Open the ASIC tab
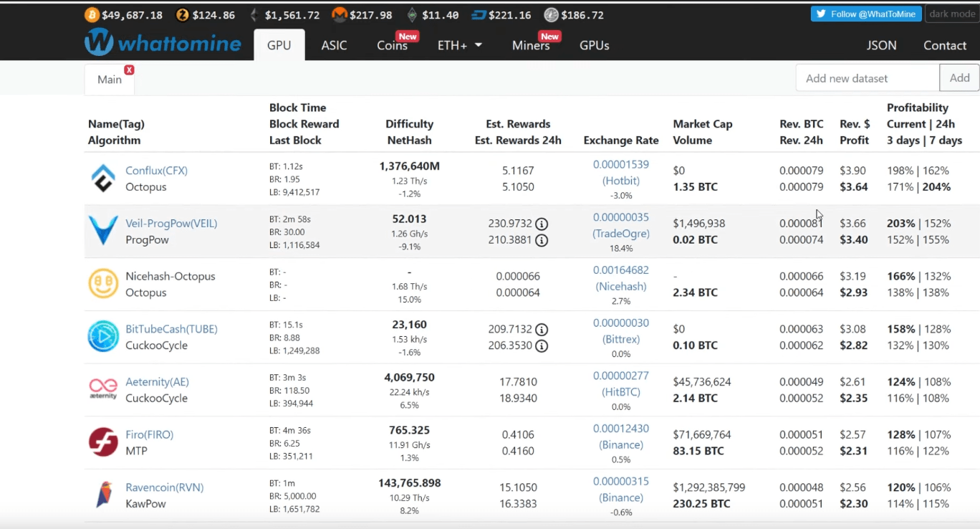Viewport: 980px width, 529px height. [x=334, y=45]
